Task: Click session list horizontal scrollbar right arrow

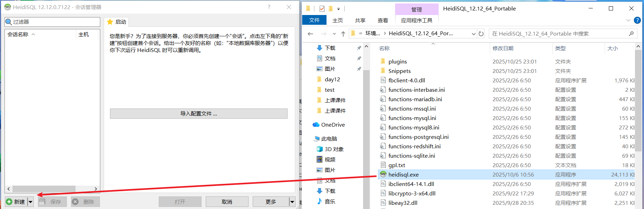Action: pyautogui.click(x=96, y=189)
